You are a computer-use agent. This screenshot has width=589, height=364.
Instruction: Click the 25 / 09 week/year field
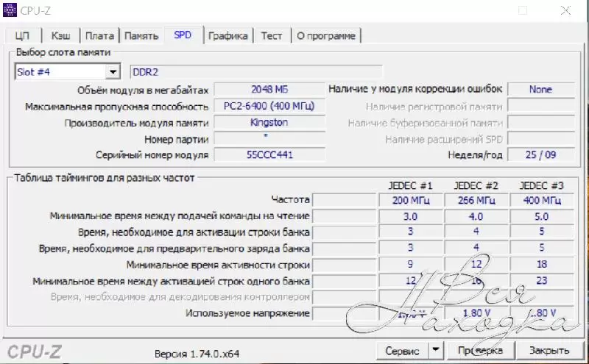[540, 155]
